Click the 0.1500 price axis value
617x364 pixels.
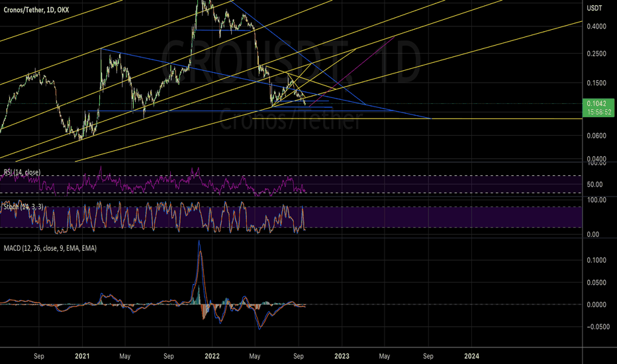596,83
